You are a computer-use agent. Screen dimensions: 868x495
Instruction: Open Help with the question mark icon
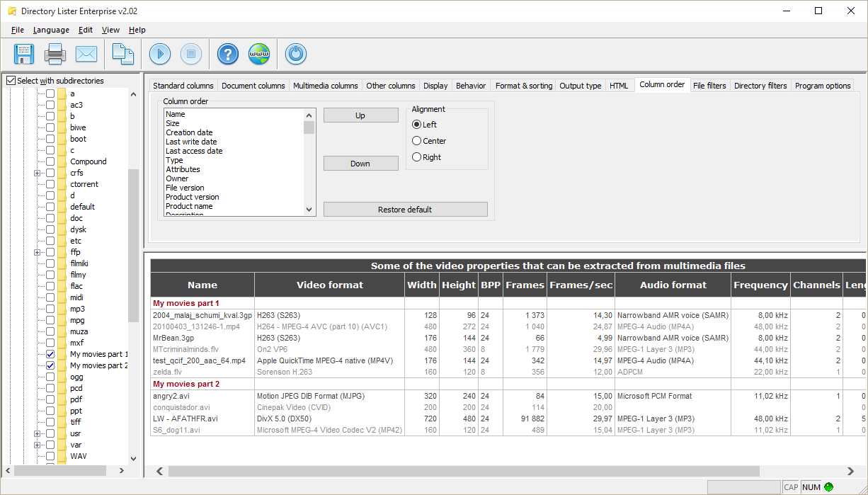(228, 54)
